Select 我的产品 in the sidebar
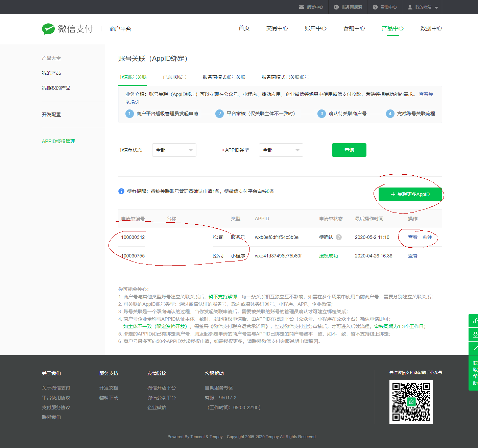Screen dimensions: 478x448 pos(51,73)
